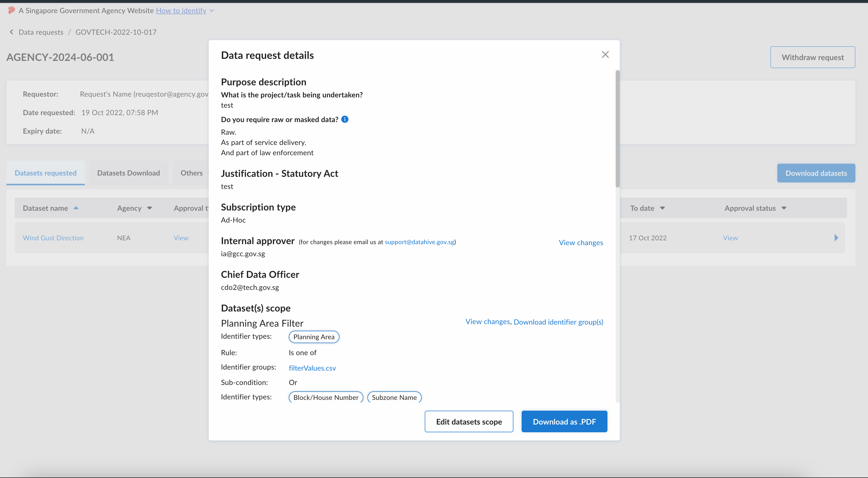Click the Planning Area identifier chip

click(x=314, y=337)
